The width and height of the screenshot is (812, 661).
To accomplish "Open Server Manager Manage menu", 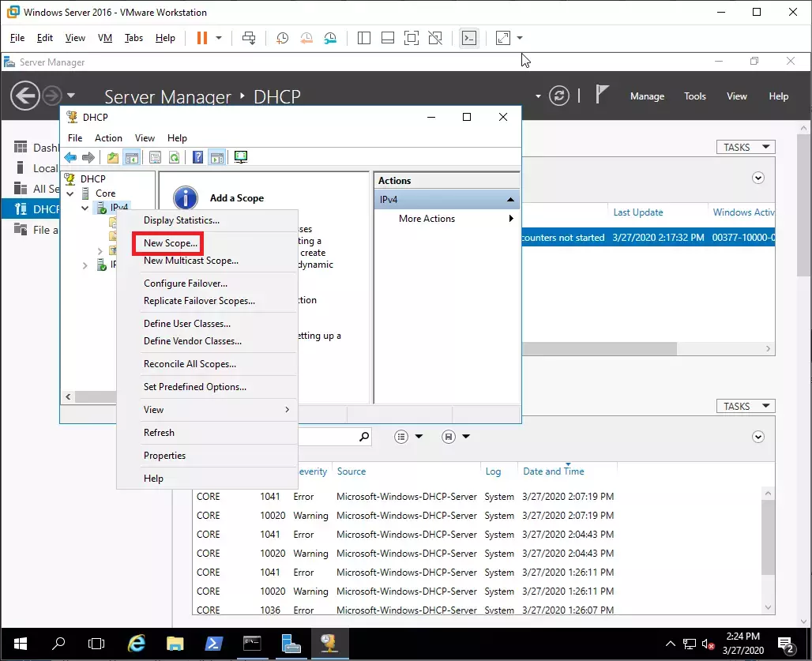I will tap(647, 96).
